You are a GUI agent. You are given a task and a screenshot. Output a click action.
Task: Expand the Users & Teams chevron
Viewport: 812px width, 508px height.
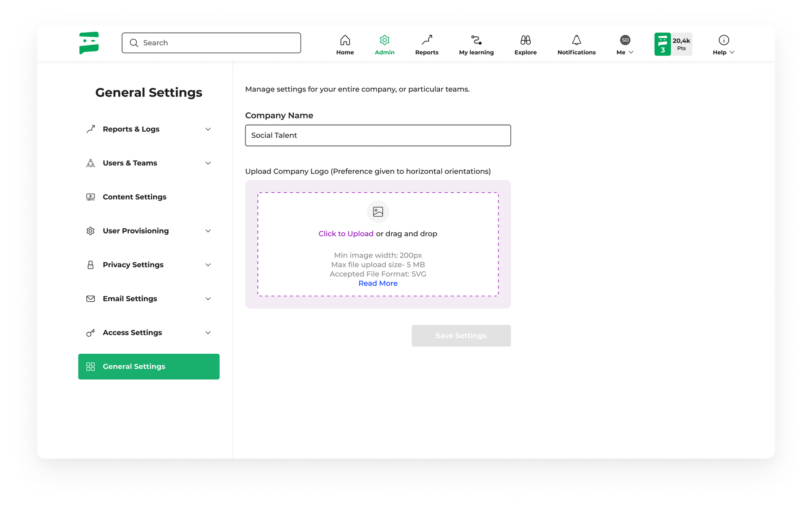coord(208,163)
